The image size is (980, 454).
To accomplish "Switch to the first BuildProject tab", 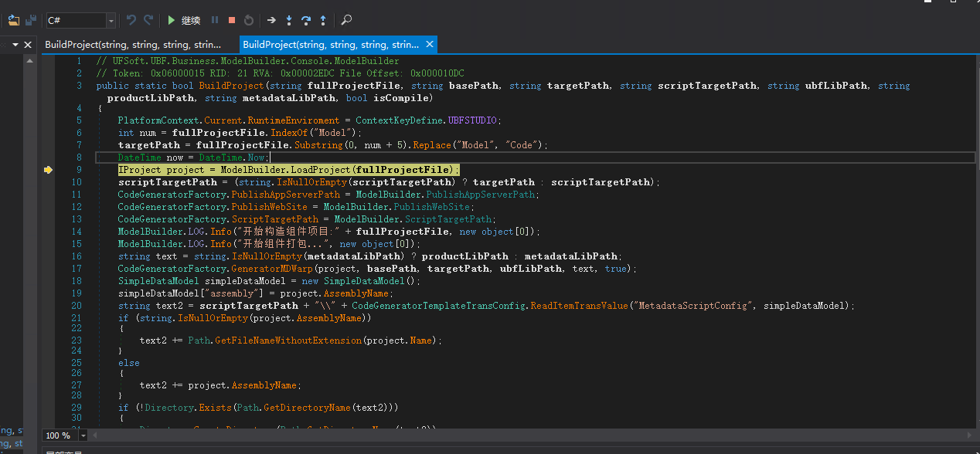I will [133, 45].
